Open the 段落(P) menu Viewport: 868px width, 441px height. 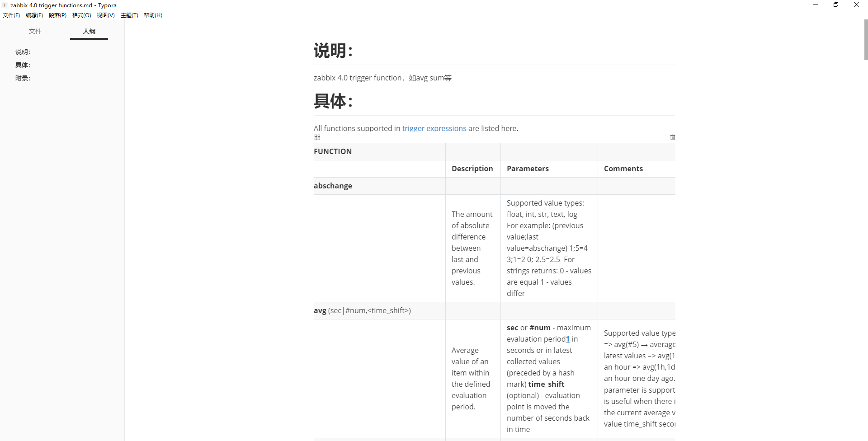[x=57, y=15]
